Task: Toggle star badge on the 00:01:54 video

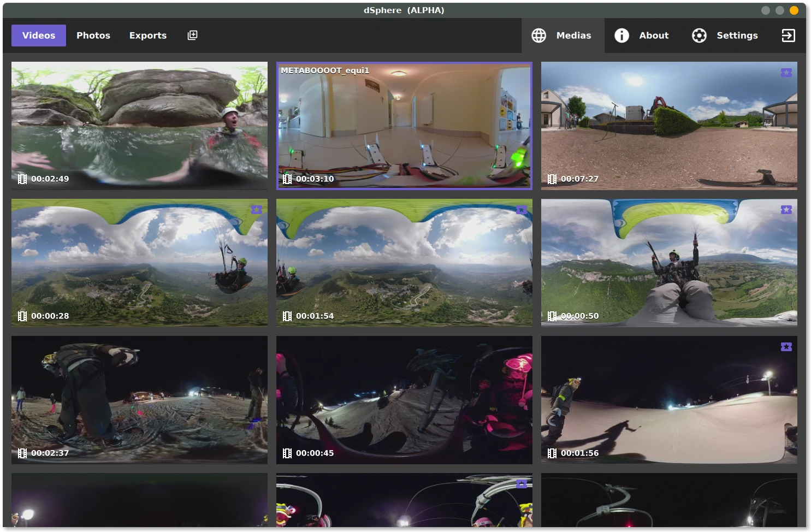Action: [x=522, y=210]
